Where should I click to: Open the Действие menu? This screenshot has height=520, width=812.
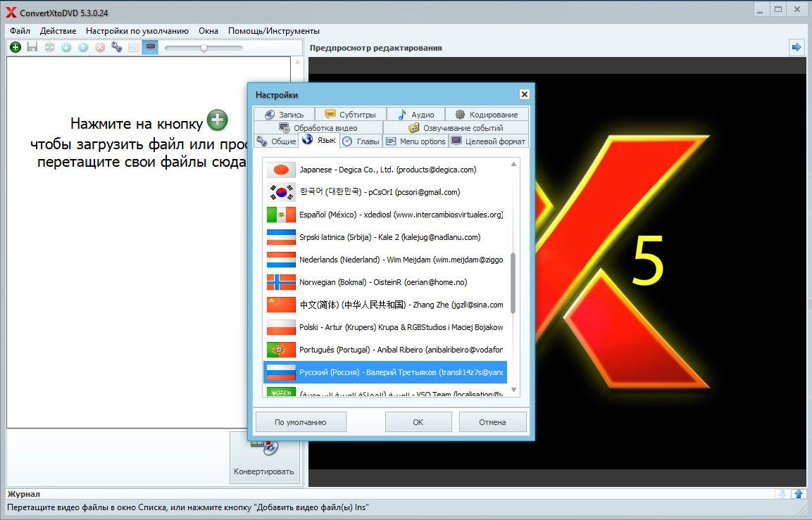coord(58,31)
